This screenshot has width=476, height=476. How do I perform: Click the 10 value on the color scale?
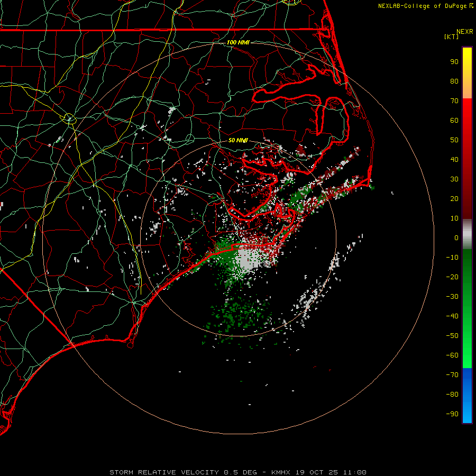pos(454,218)
